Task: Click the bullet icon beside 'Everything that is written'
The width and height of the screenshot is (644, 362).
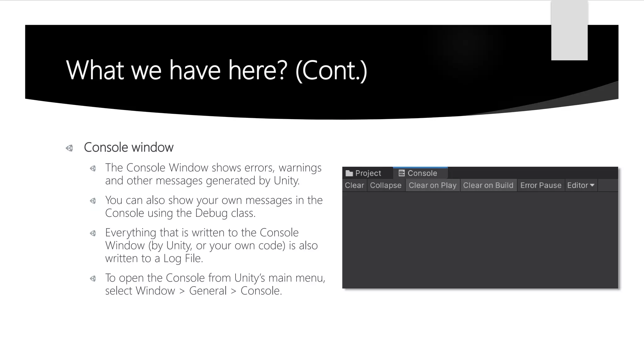Action: [x=93, y=233]
